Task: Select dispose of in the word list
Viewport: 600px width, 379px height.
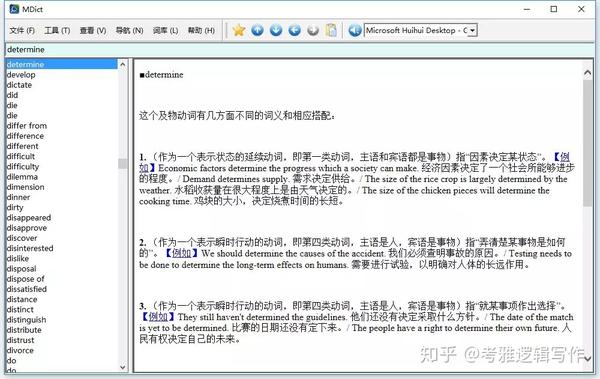Action: [25, 279]
